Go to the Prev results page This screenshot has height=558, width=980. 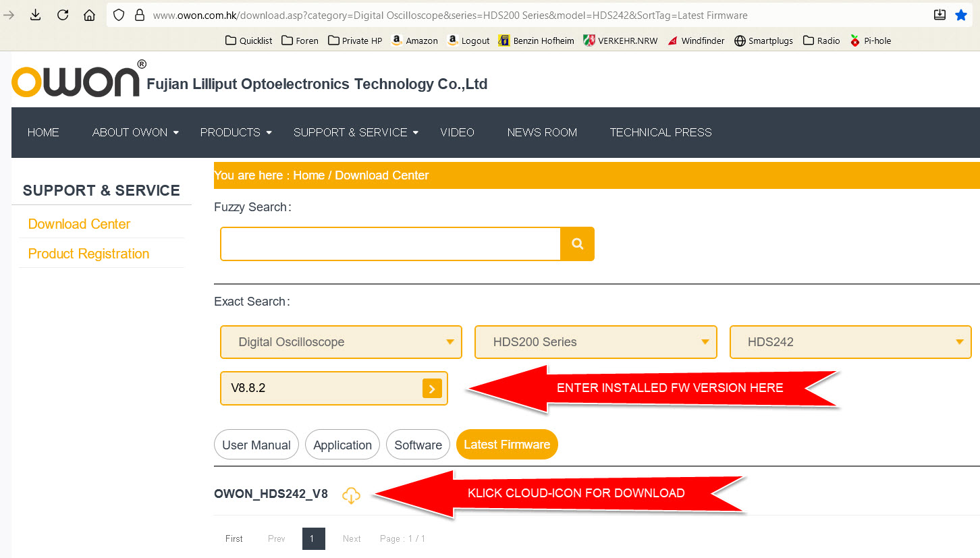point(277,538)
